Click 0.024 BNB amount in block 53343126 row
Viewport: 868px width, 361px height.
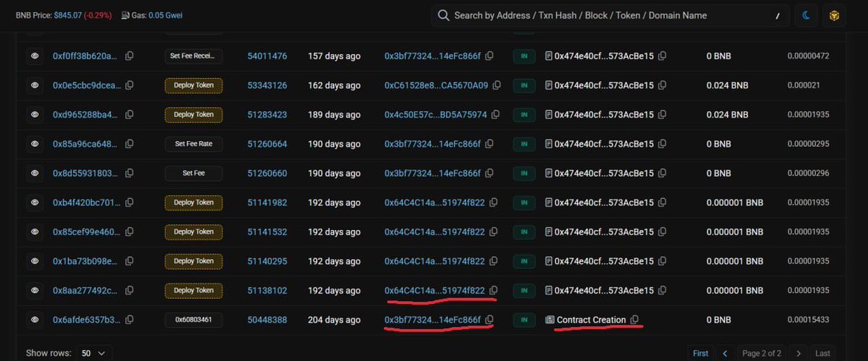tap(727, 85)
